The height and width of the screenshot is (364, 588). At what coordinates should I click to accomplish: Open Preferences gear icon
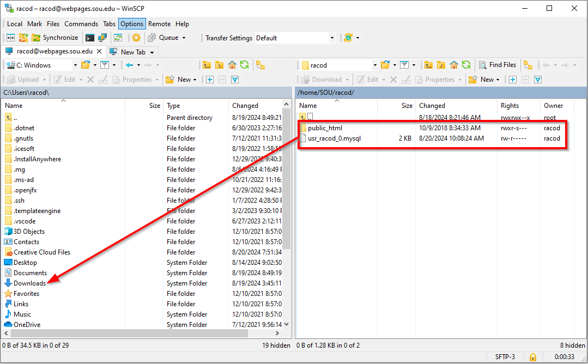click(x=136, y=38)
